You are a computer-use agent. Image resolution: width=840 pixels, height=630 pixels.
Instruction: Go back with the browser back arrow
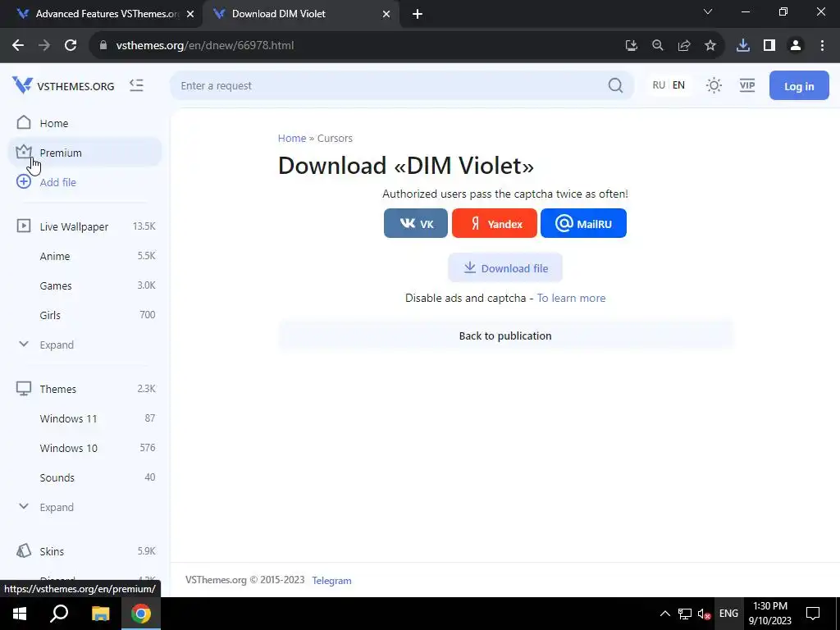pyautogui.click(x=18, y=46)
